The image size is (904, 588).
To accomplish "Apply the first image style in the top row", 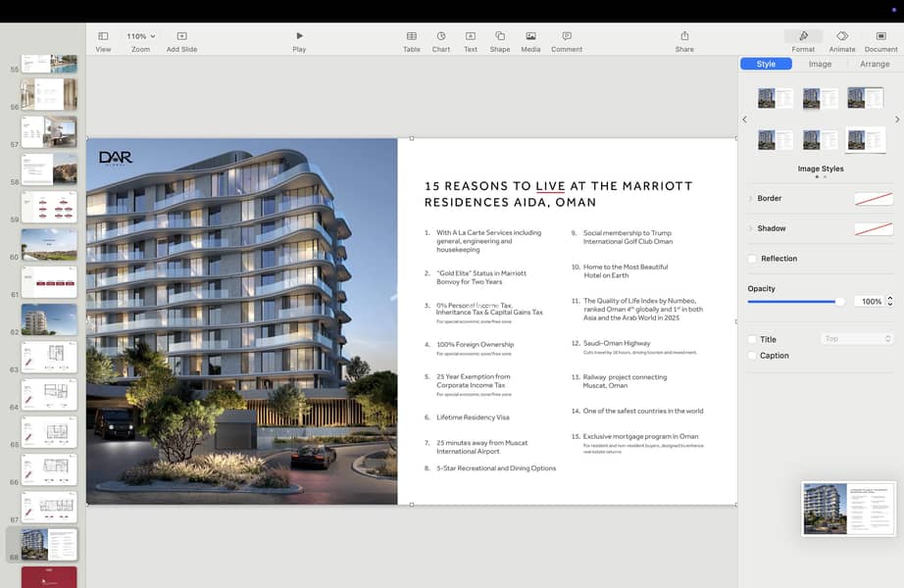I will [x=776, y=98].
